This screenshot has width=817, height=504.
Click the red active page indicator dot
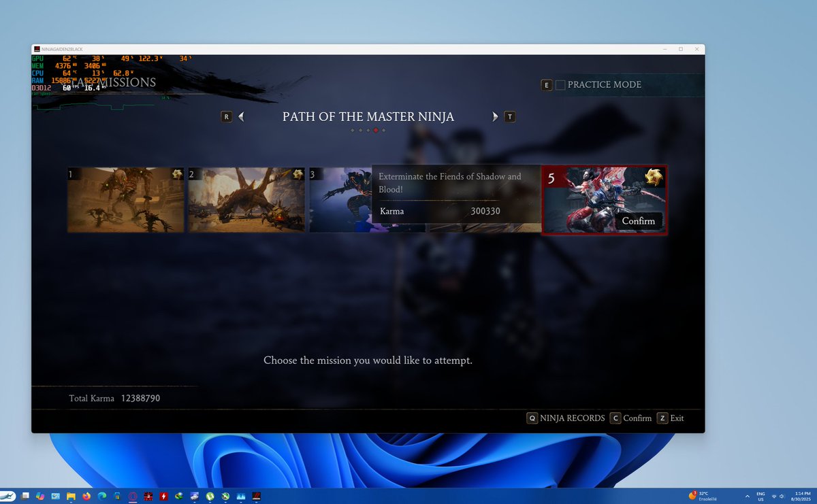pos(376,129)
